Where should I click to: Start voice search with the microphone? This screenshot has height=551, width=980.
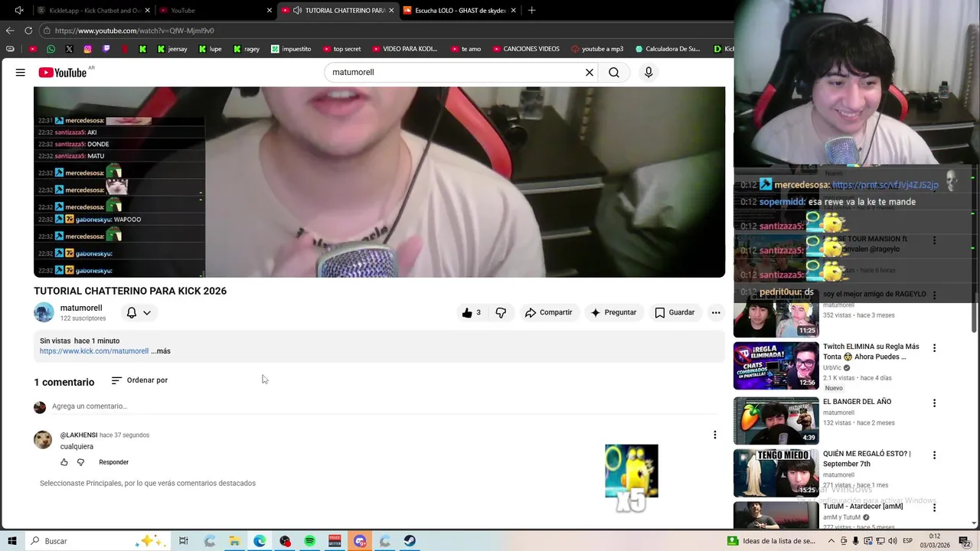(648, 72)
